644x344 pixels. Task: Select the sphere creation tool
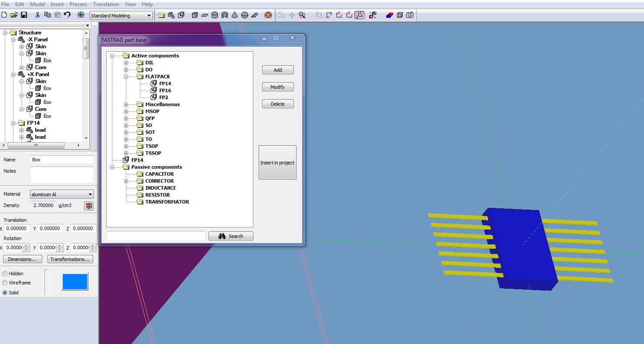pos(245,15)
